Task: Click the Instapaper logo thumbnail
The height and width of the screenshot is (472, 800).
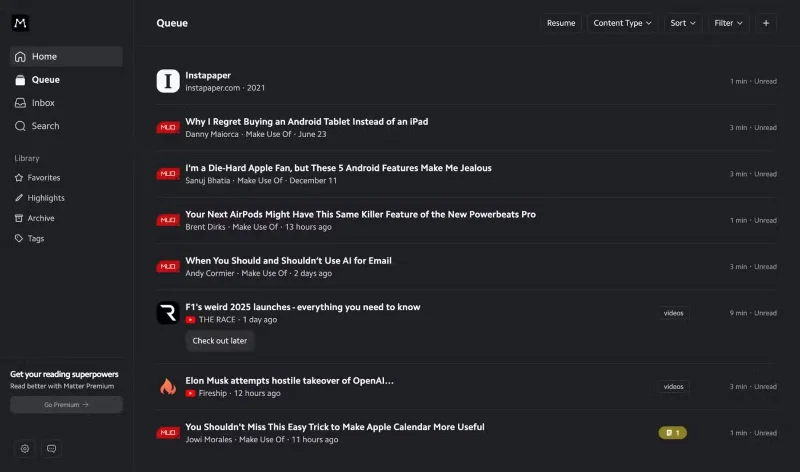Action: [x=168, y=81]
